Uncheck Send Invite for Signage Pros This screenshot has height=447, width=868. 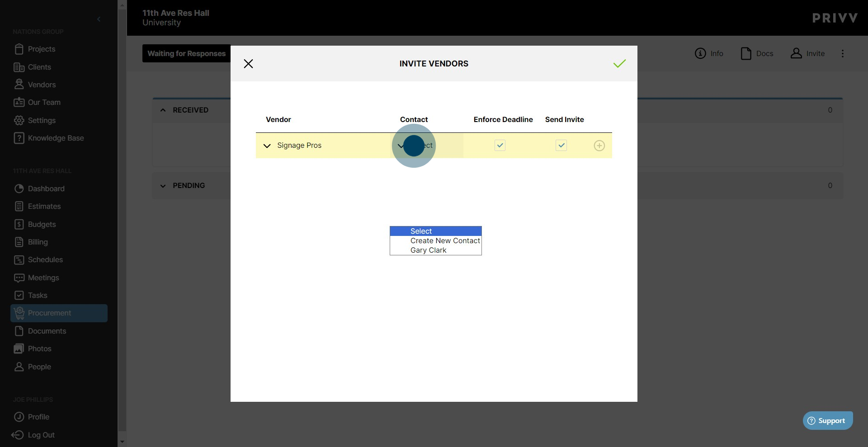(561, 146)
